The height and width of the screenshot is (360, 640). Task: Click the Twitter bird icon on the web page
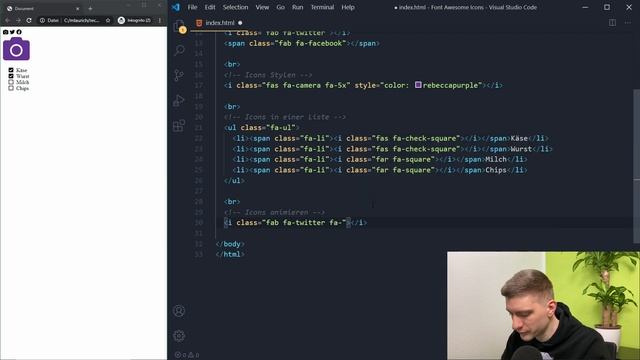pyautogui.click(x=12, y=32)
